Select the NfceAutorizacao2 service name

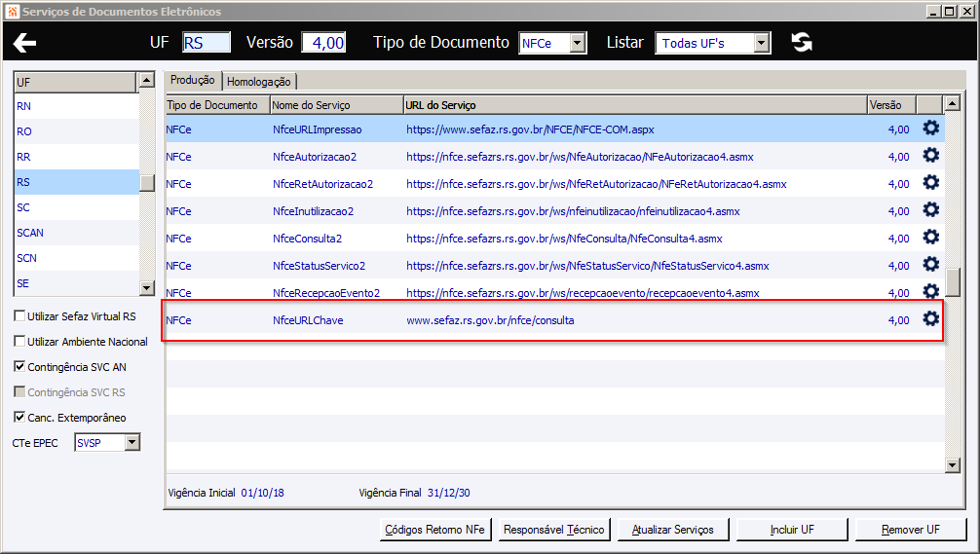click(315, 157)
